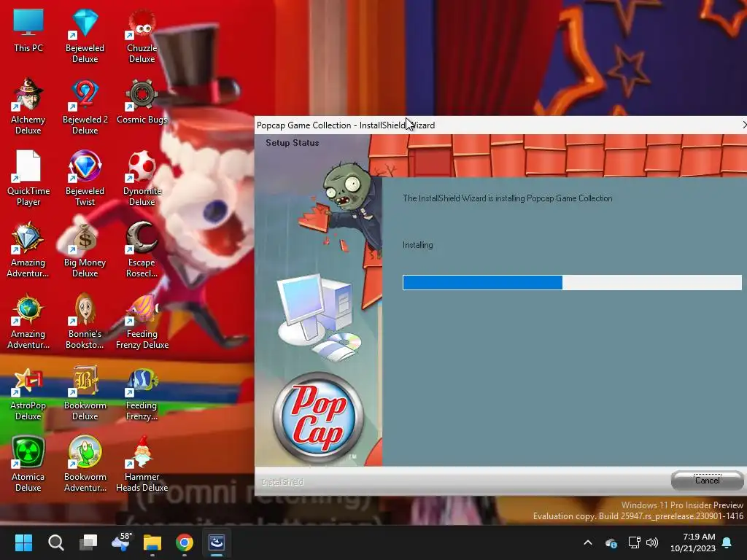Select the Bejeweled 2 Deluxe shortcut

pyautogui.click(x=85, y=108)
